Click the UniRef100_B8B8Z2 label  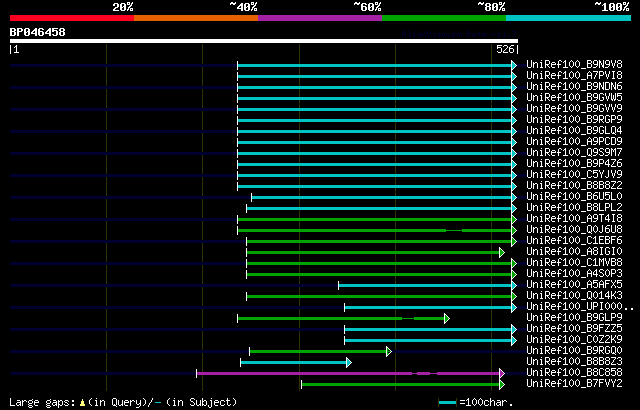coord(574,186)
